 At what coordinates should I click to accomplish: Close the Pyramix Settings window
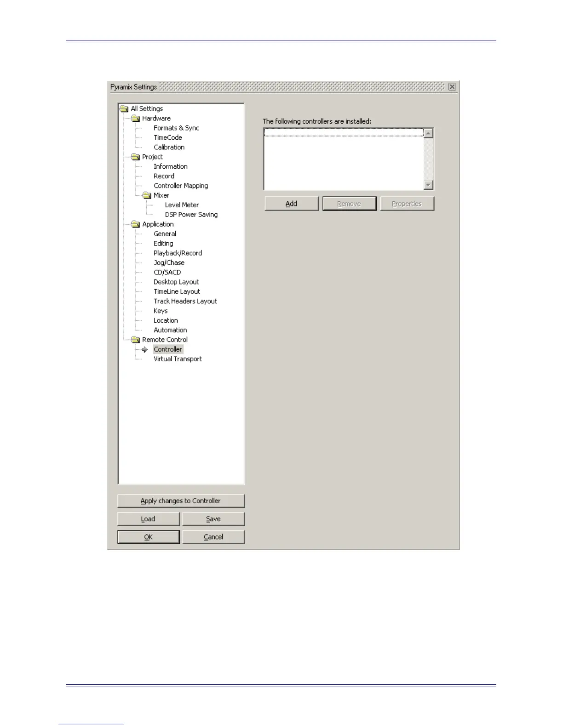(x=452, y=87)
